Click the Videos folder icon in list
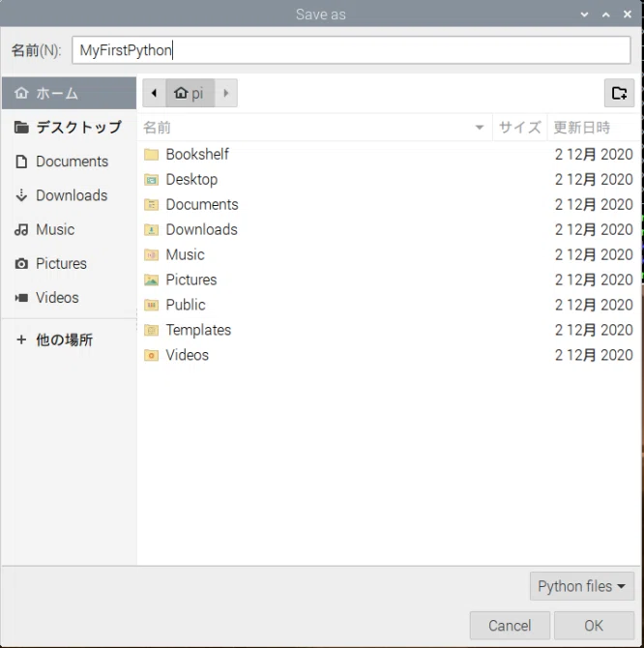Viewport: 644px width, 648px height. click(x=151, y=355)
